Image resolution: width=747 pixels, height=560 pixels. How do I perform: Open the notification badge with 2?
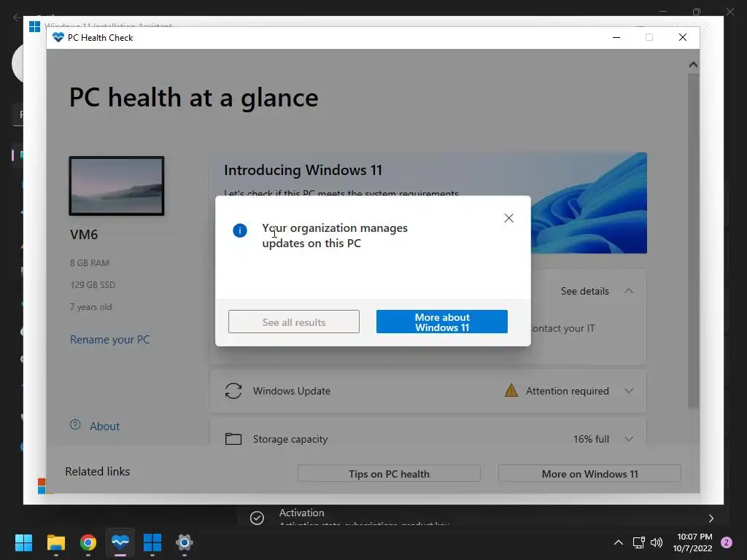point(727,542)
